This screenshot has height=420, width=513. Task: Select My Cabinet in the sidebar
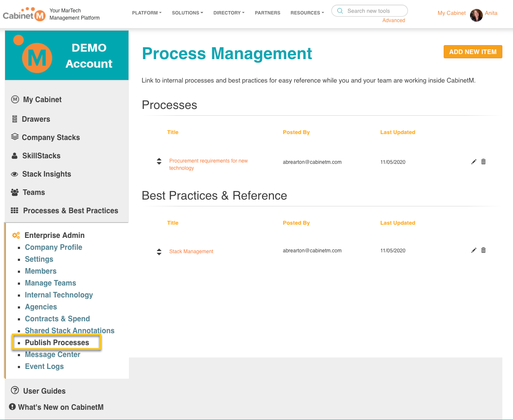pyautogui.click(x=43, y=100)
